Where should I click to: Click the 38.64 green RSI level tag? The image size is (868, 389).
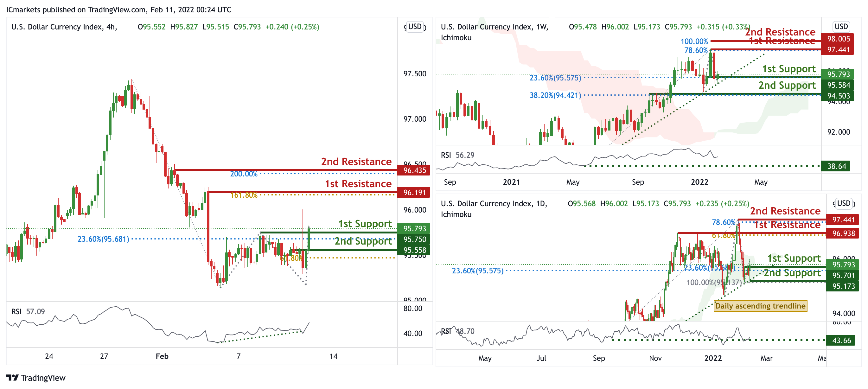(836, 166)
